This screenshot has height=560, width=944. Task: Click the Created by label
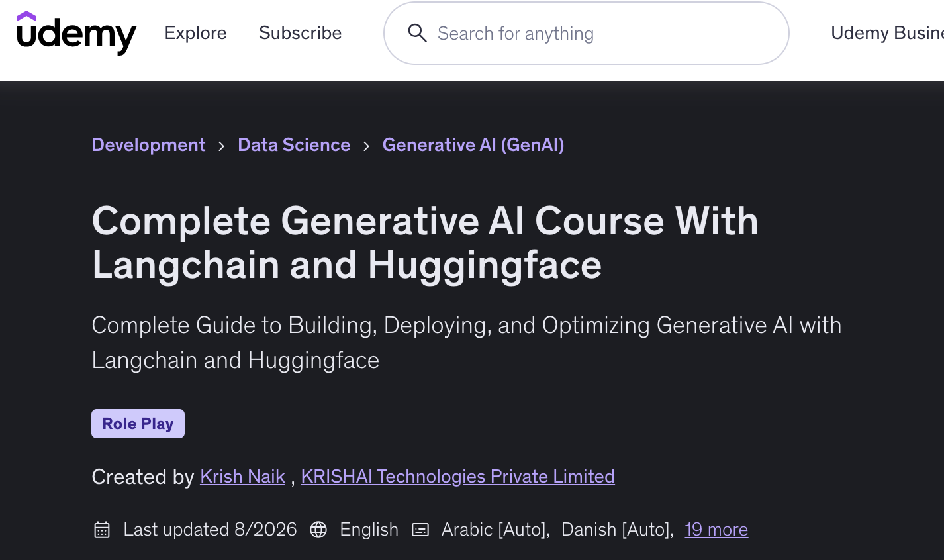(142, 477)
